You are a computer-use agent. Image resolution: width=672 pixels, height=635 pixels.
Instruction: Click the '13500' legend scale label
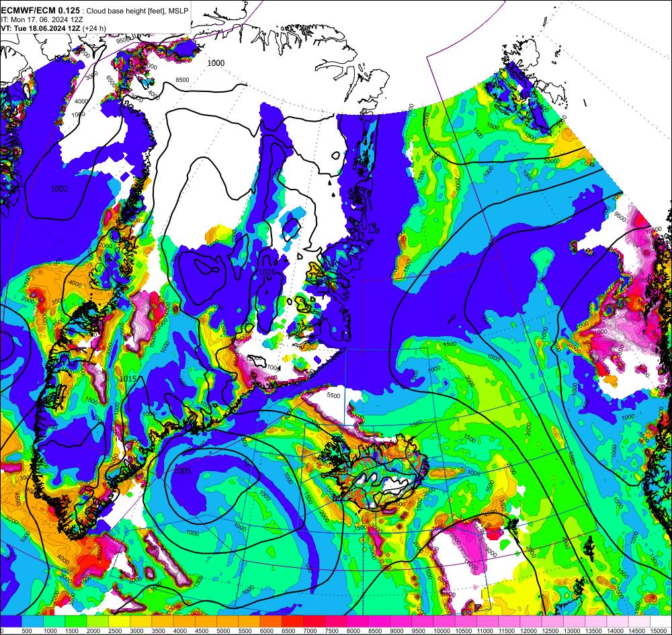tap(593, 631)
